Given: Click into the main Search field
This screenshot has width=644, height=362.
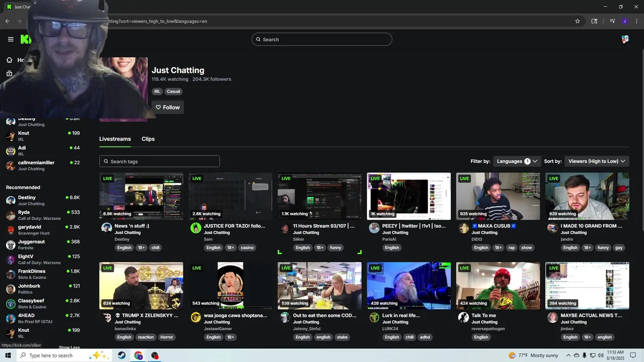Looking at the screenshot, I should [322, 39].
